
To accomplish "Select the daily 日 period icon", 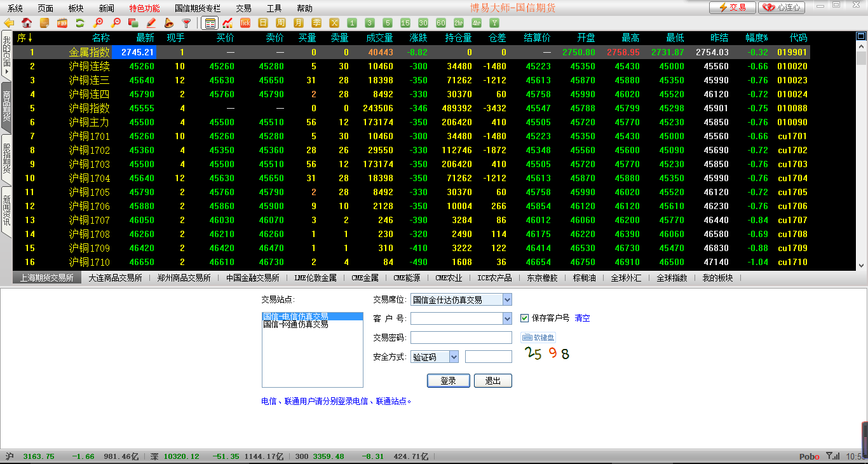I will point(263,23).
